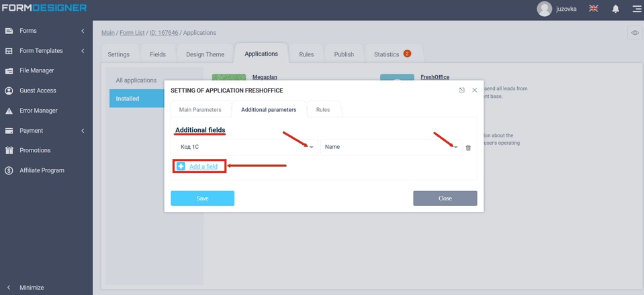Click the Forms menu label

28,31
